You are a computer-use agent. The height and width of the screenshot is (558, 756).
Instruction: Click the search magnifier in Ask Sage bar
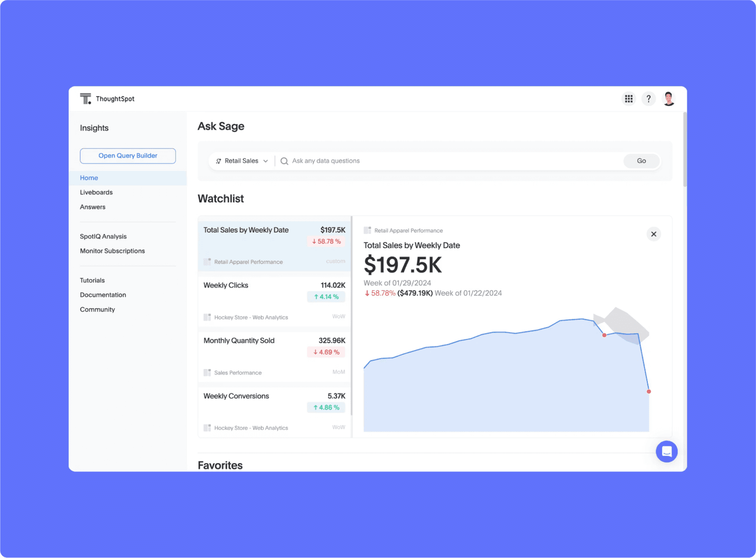(284, 161)
